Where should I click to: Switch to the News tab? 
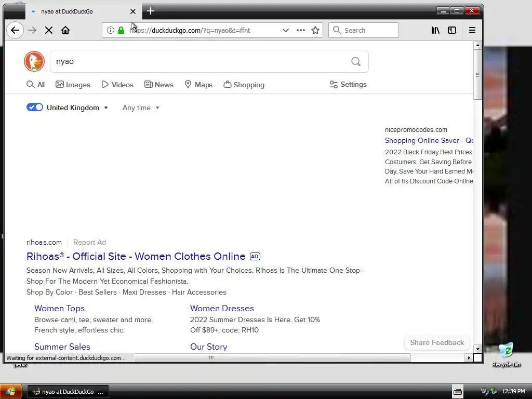159,85
